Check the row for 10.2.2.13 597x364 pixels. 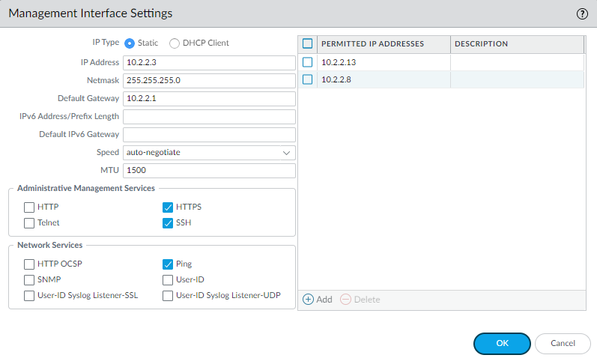click(307, 62)
